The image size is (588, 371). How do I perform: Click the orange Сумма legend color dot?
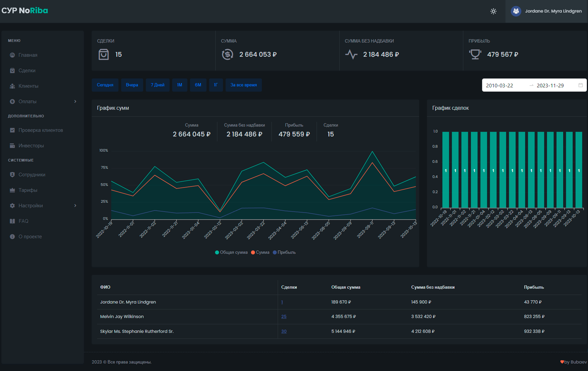click(253, 252)
